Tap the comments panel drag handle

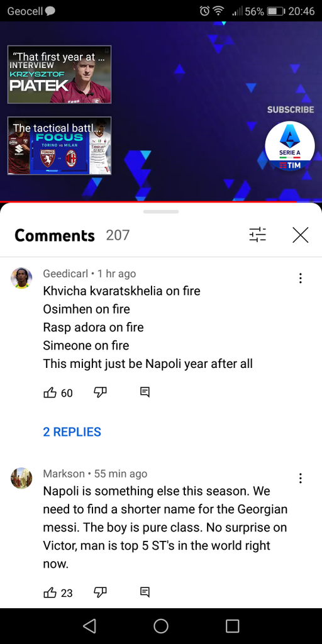pyautogui.click(x=161, y=212)
